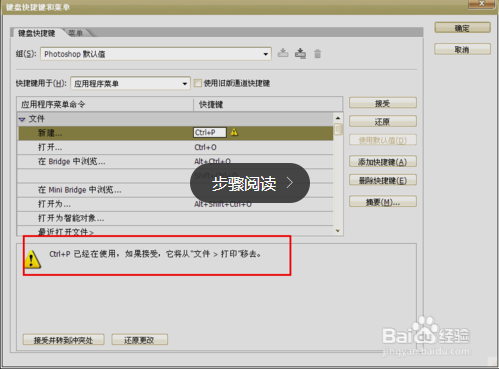Viewport: 499px width, 369px height.
Task: Click the save shortcut set icon
Action: pos(283,53)
